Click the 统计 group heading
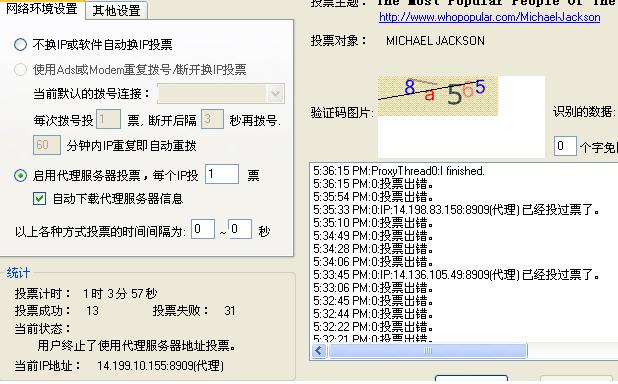The image size is (618, 384). point(18,272)
